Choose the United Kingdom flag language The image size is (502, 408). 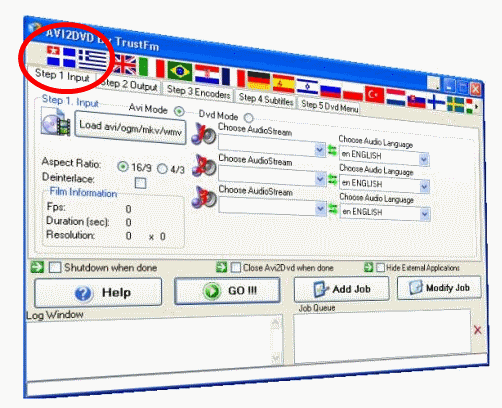pyautogui.click(x=124, y=65)
